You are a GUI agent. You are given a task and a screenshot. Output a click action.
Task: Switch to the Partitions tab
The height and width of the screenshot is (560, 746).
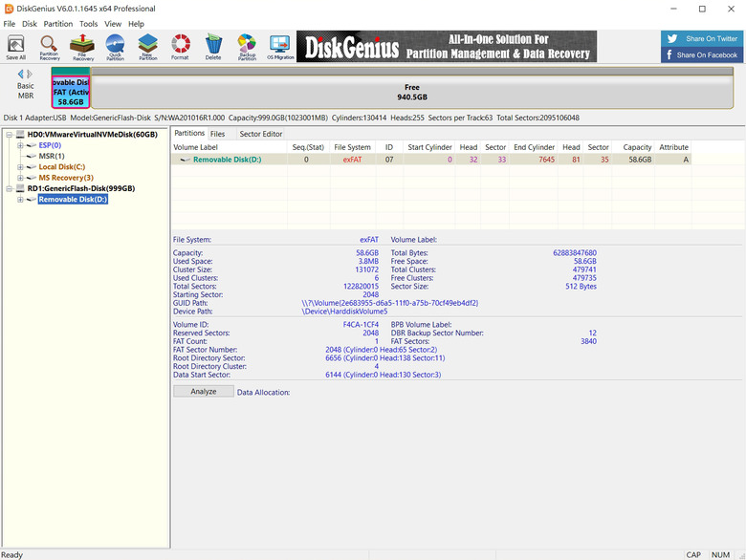[189, 134]
